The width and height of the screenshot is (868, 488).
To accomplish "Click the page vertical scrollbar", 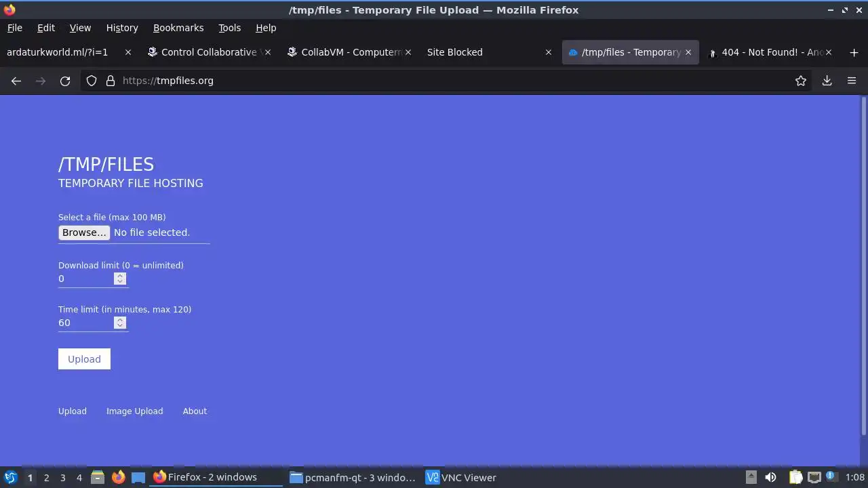I will (x=864, y=266).
